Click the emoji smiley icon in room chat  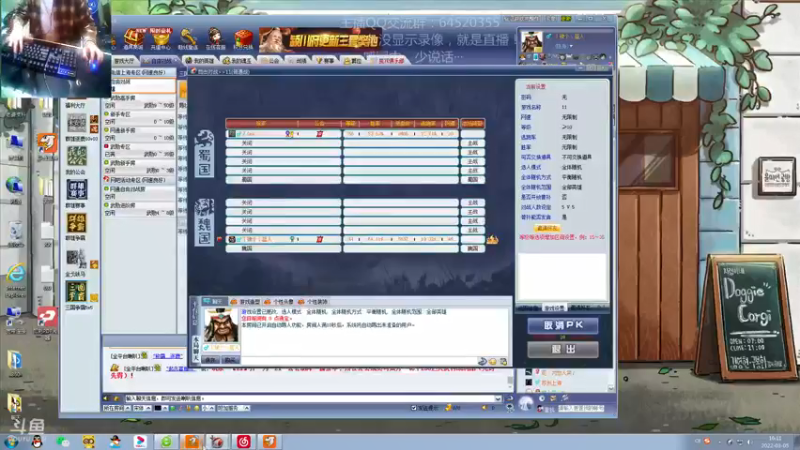click(x=493, y=362)
